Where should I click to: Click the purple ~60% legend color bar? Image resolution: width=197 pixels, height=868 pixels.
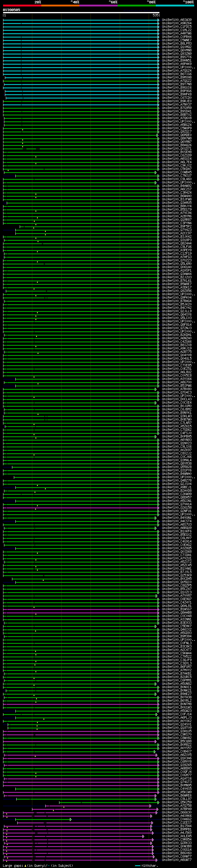98,6
